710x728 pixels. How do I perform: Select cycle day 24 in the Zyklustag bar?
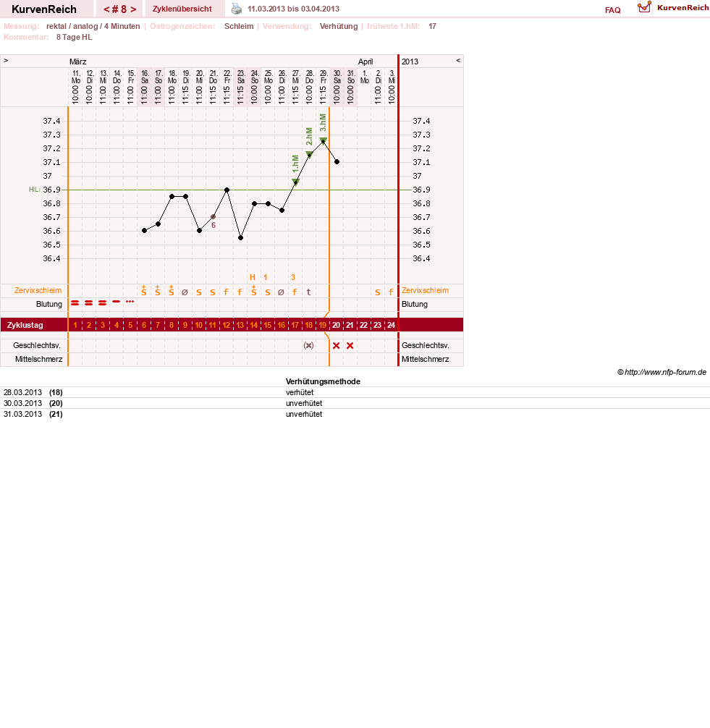click(x=391, y=325)
